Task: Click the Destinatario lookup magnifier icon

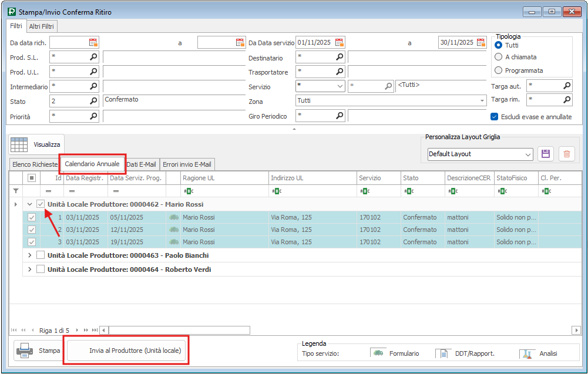Action: click(340, 57)
